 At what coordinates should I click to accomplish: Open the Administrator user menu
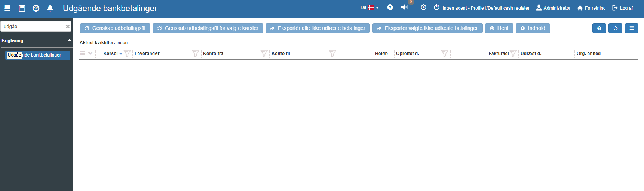(553, 8)
